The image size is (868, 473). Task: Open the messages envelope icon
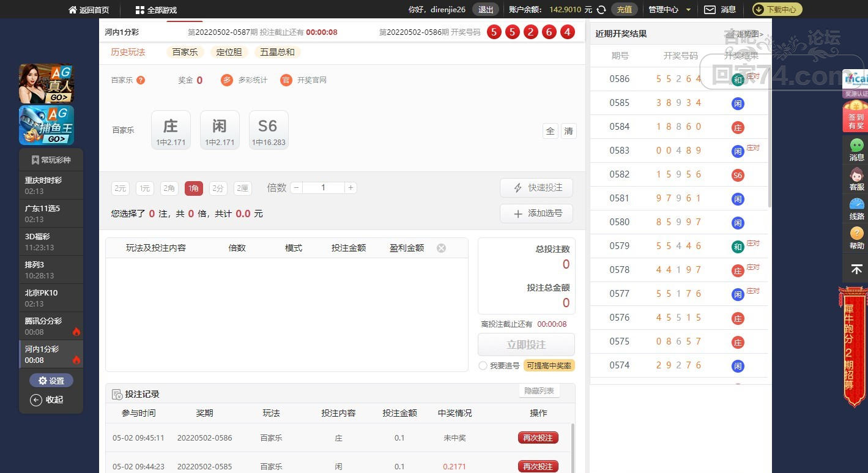pyautogui.click(x=710, y=10)
